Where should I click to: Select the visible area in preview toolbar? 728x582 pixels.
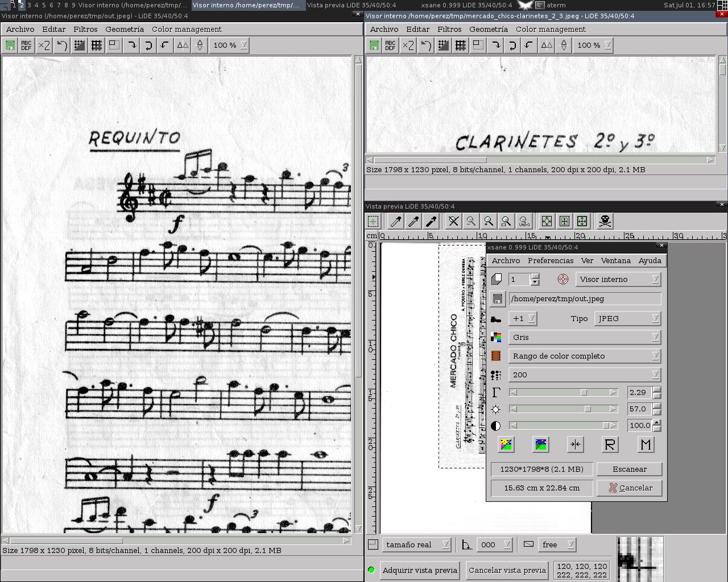click(582, 221)
